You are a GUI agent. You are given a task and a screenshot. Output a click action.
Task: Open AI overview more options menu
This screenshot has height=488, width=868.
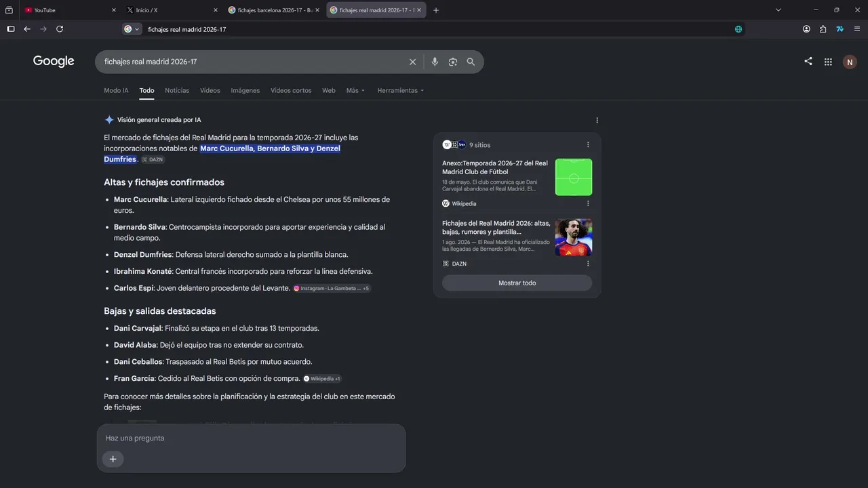pyautogui.click(x=597, y=120)
